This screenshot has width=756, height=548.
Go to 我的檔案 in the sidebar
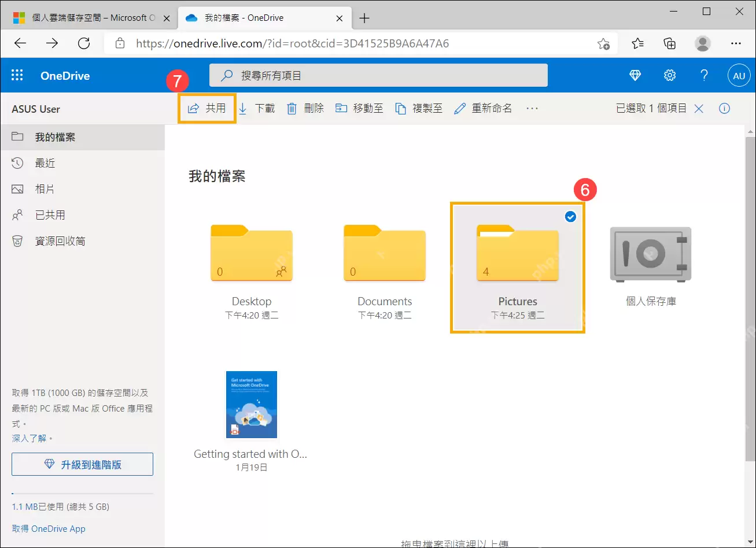pos(82,137)
